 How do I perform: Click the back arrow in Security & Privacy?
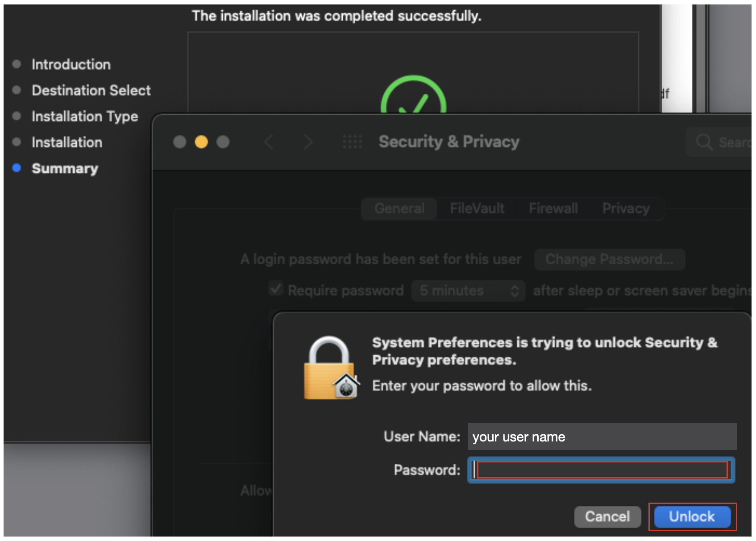pos(269,142)
